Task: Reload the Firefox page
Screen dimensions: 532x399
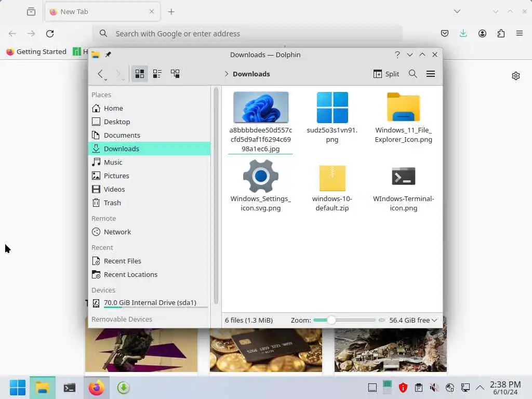Action: [50, 34]
